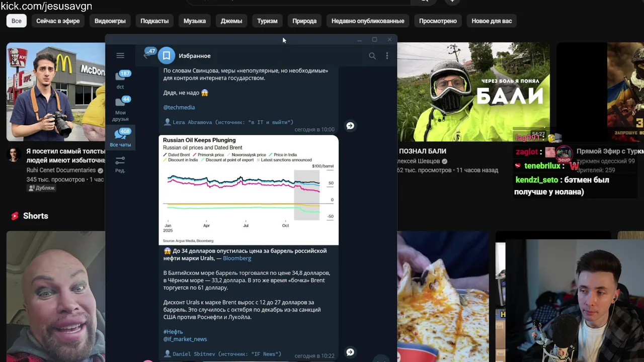
Task: Select the Подкасты chip
Action: [154, 21]
